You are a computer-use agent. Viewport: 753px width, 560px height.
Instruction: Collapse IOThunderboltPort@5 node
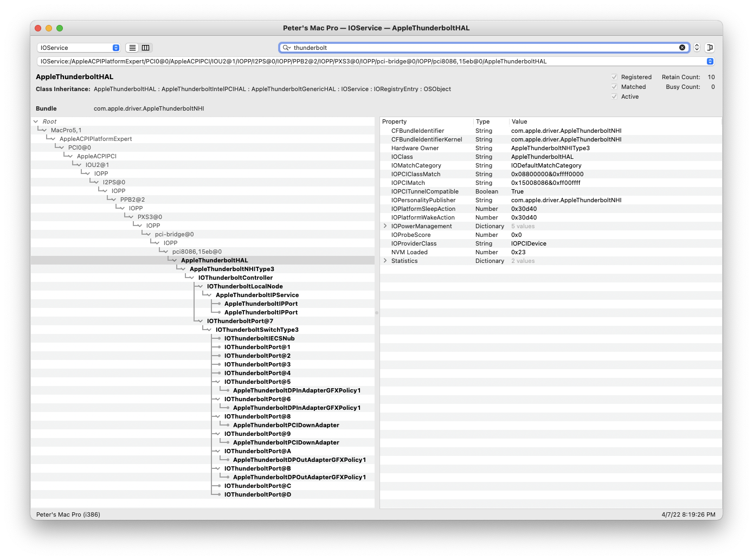218,382
